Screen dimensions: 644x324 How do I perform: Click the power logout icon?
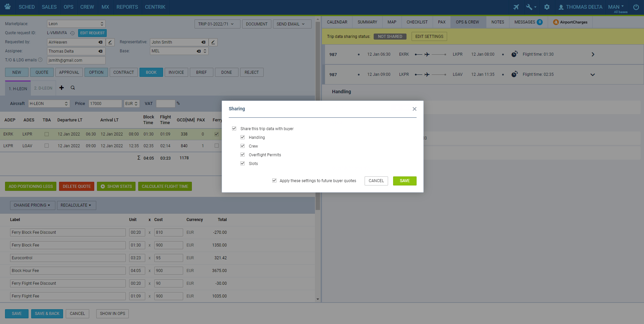(636, 7)
